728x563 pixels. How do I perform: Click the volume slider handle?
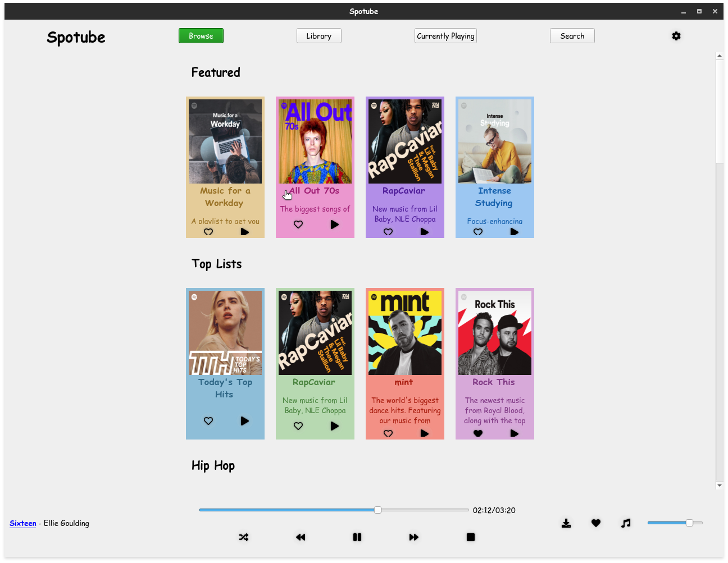click(x=689, y=523)
